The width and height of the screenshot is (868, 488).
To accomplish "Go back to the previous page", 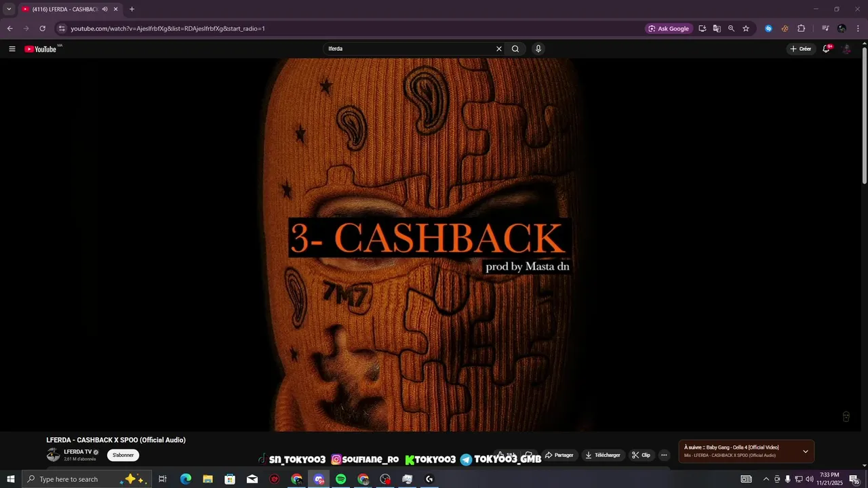I will click(9, 28).
